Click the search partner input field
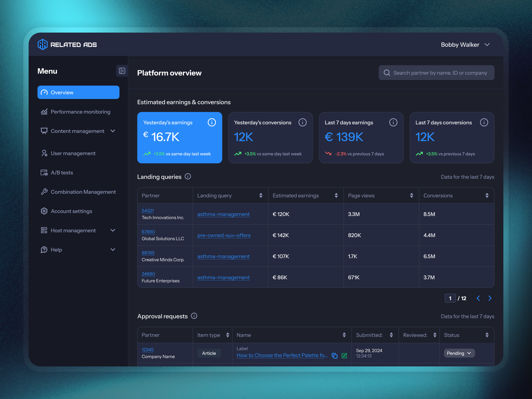This screenshot has height=399, width=532. [x=436, y=73]
